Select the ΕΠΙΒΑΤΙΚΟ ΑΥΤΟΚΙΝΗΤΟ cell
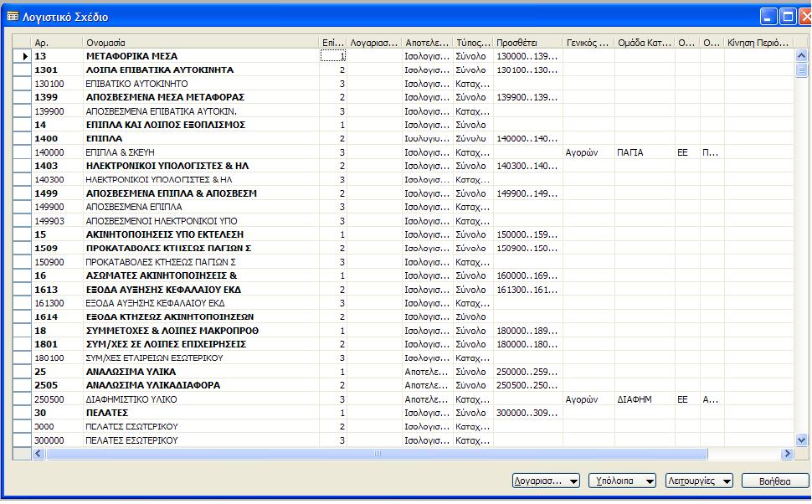 pyautogui.click(x=200, y=84)
